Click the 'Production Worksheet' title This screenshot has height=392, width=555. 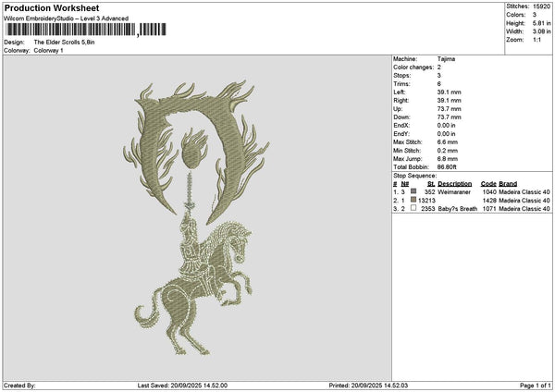coord(52,7)
